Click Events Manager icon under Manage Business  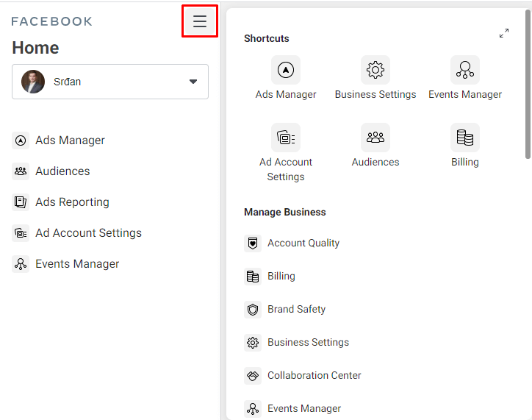253,408
